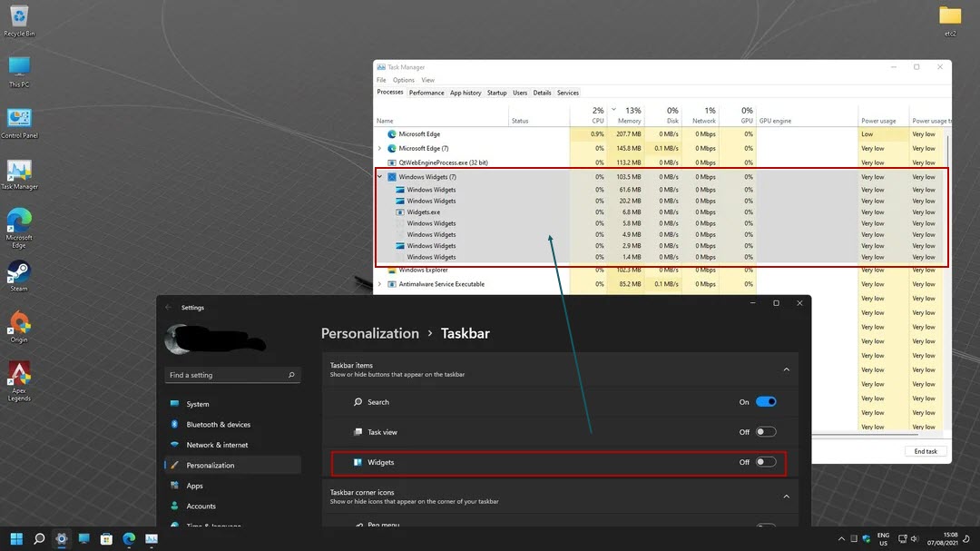Open Bluetooth & devices settings
Screen dimensions: 980x551
pos(232,424)
